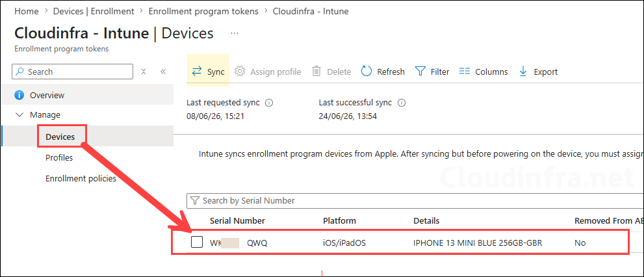
Task: Click the serial number ending QWQ
Action: point(238,243)
